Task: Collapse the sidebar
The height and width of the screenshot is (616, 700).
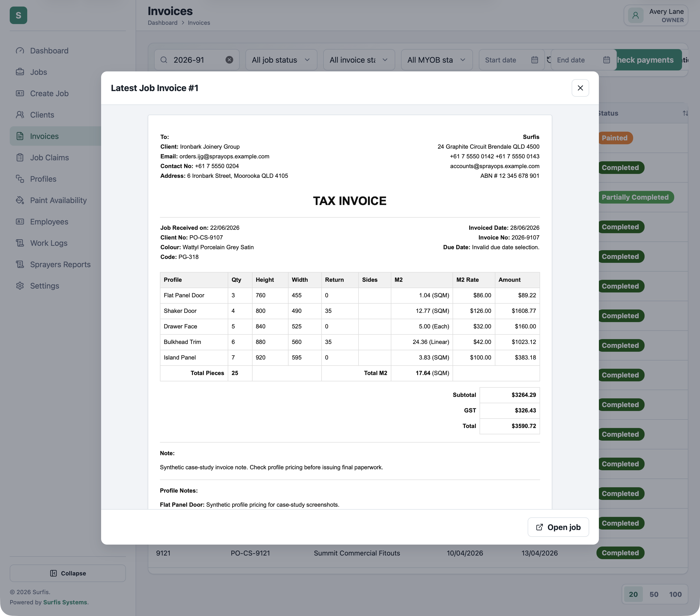Action: (68, 573)
